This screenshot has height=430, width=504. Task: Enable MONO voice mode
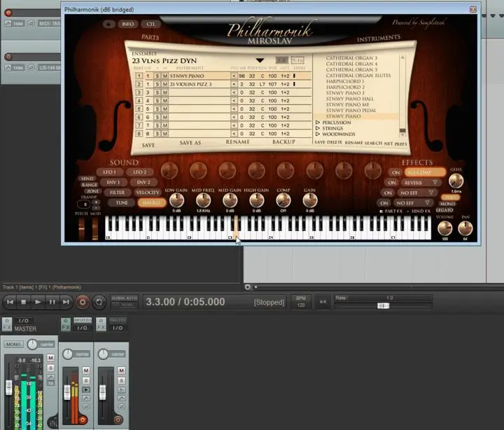point(447,204)
